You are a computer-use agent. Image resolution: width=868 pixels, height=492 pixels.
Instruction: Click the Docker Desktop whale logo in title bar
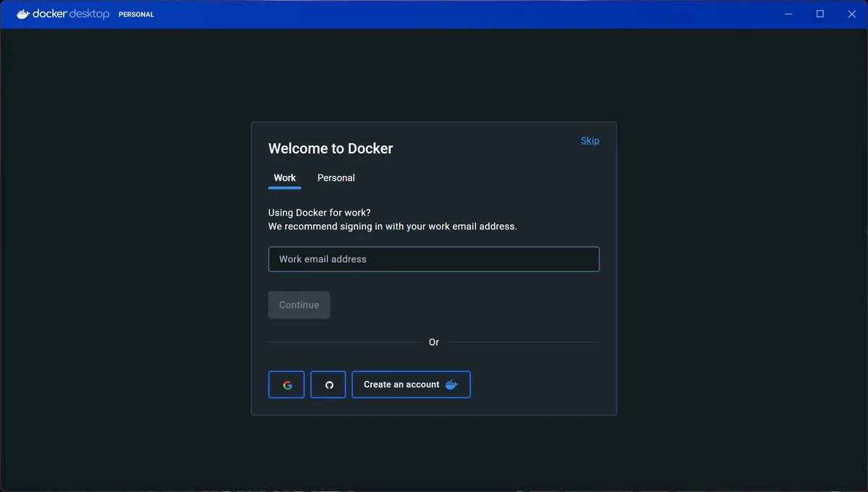(x=24, y=14)
